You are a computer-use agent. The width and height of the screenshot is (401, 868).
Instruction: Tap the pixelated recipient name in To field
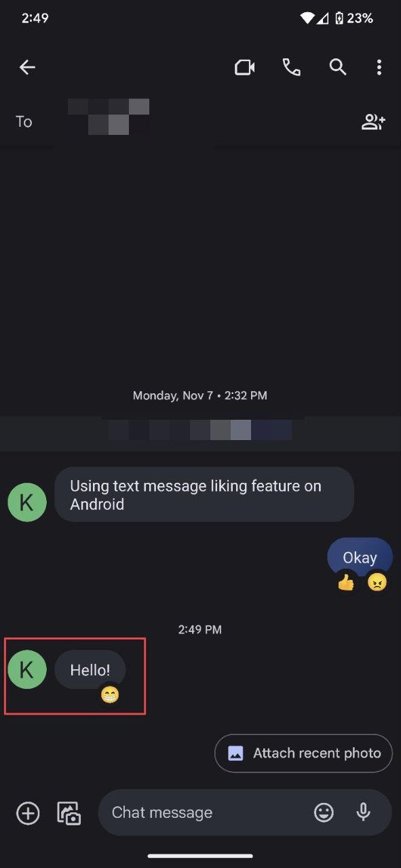point(109,117)
